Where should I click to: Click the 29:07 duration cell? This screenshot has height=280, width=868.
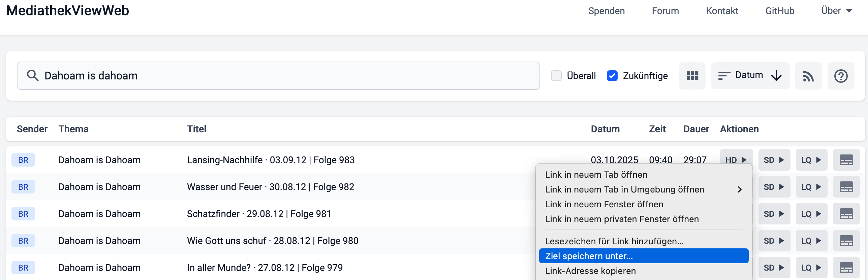click(695, 160)
